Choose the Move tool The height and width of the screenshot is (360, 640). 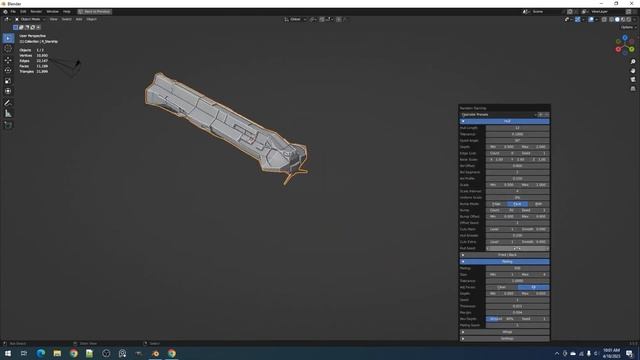8,60
